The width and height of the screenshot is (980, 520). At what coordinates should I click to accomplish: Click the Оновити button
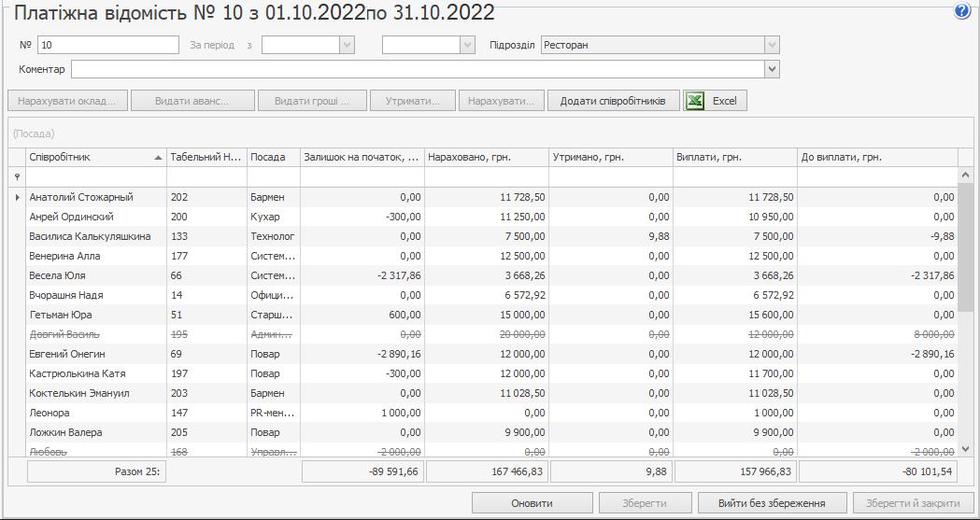pos(532,503)
